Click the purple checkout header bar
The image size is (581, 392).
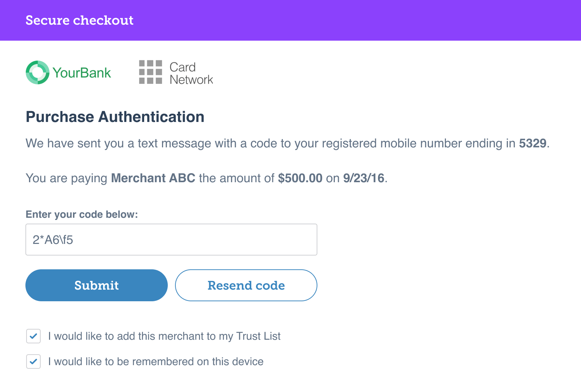click(290, 20)
